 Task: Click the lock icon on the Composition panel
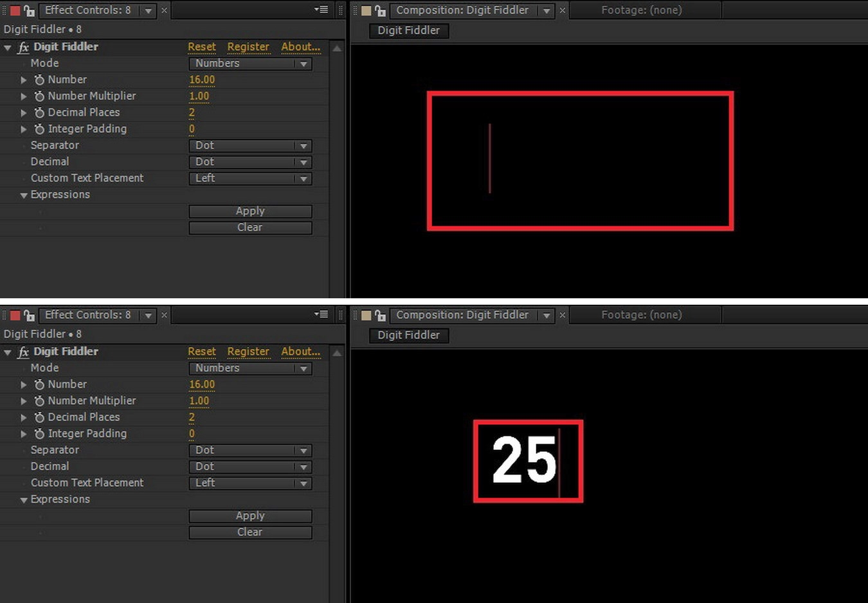(x=379, y=10)
